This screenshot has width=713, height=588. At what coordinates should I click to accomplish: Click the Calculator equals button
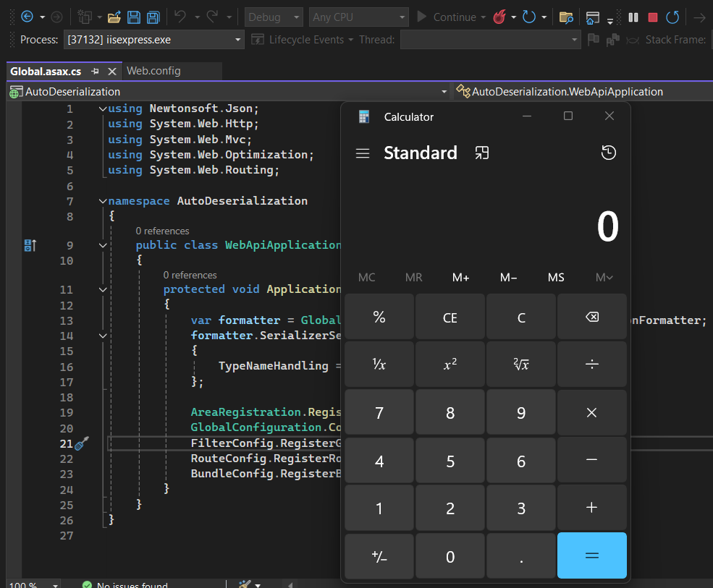(592, 555)
